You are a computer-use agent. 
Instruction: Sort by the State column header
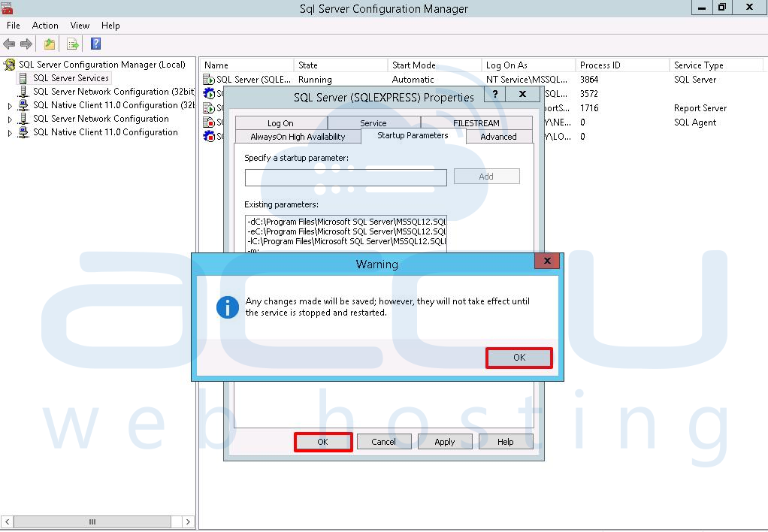tap(341, 65)
